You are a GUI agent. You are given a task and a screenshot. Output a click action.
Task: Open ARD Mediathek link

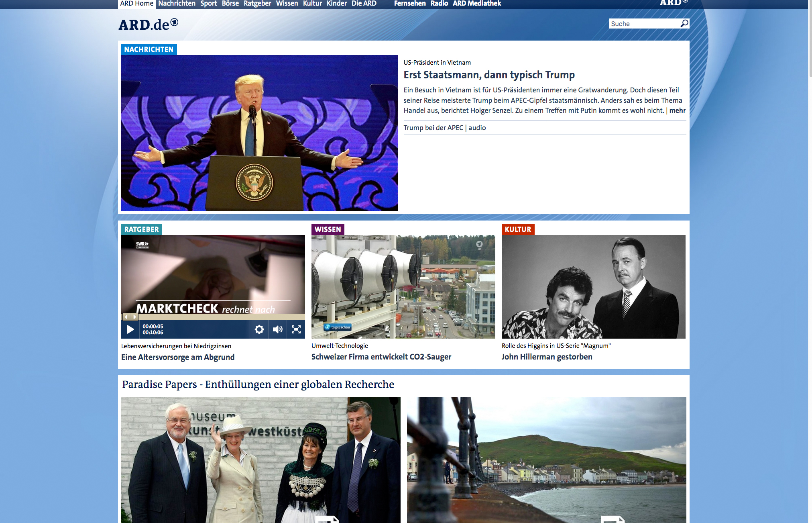(x=477, y=4)
